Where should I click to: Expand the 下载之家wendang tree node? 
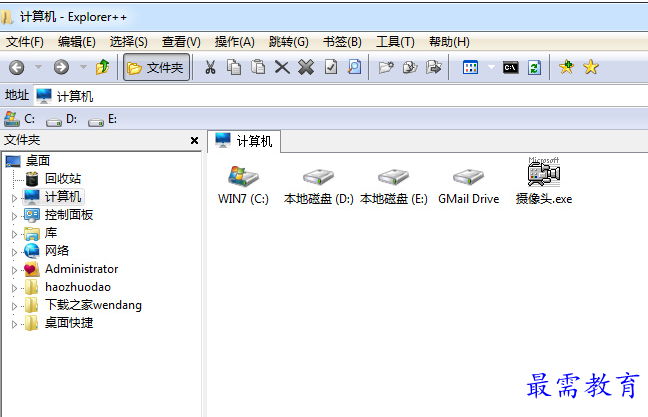14,306
